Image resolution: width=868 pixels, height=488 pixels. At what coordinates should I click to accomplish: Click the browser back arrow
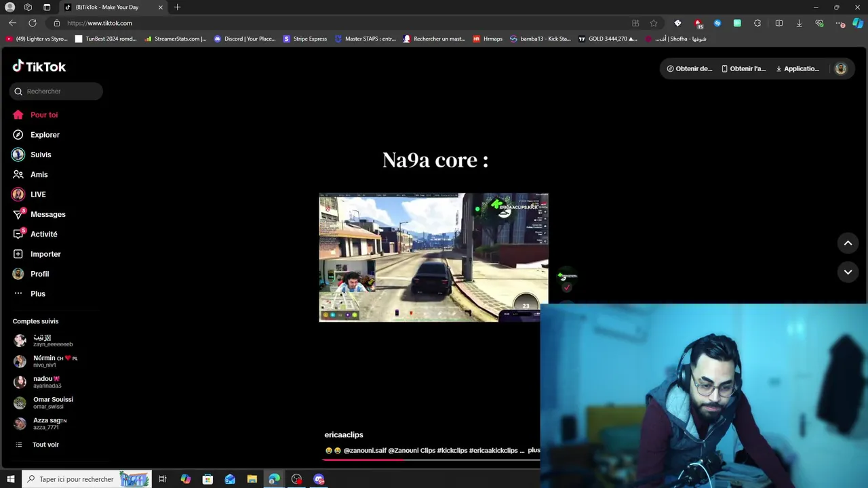[12, 23]
